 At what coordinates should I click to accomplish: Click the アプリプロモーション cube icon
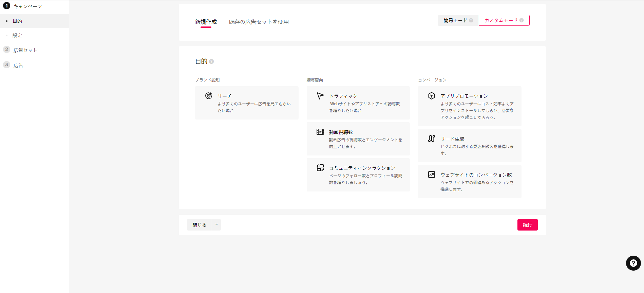point(431,96)
